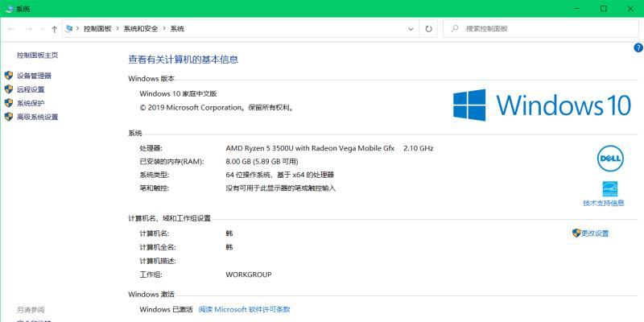Click 更改设置 link
This screenshot has width=644, height=322.
595,233
